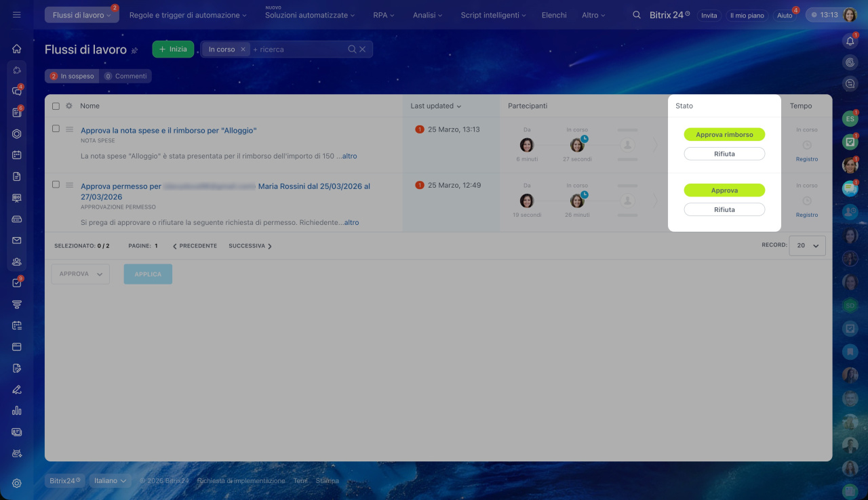Switch to the Commenti tab

126,77
